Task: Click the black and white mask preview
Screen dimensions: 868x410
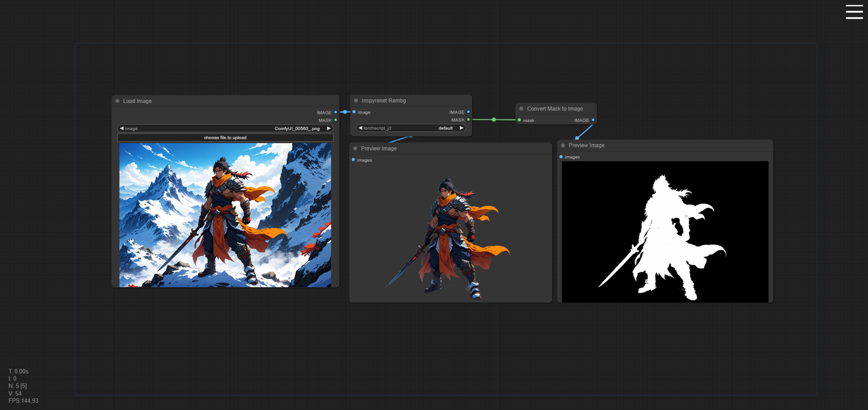Action: tap(665, 232)
